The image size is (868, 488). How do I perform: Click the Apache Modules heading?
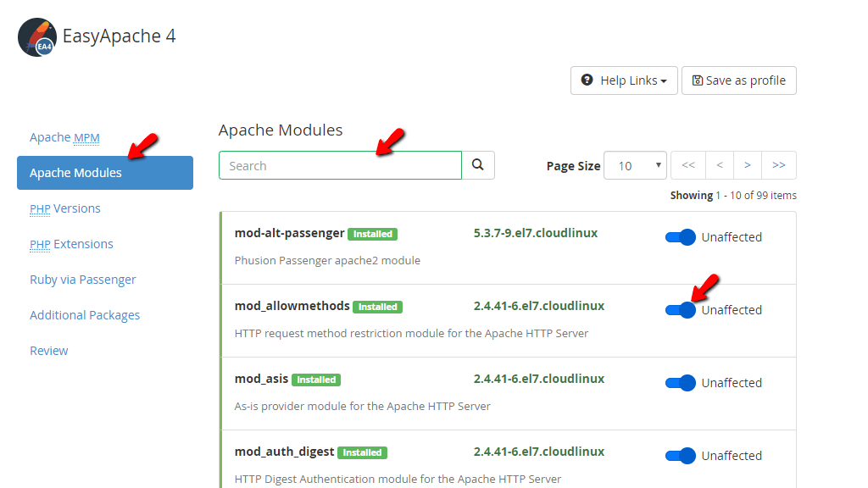[281, 130]
